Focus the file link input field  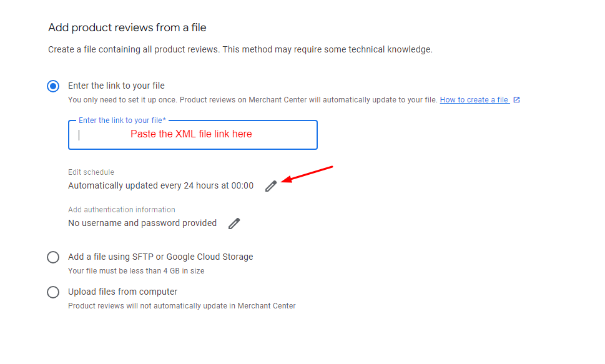(x=193, y=135)
